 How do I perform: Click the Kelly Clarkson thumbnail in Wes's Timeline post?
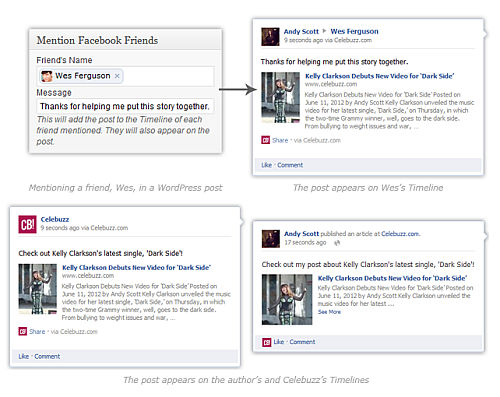coord(280,98)
